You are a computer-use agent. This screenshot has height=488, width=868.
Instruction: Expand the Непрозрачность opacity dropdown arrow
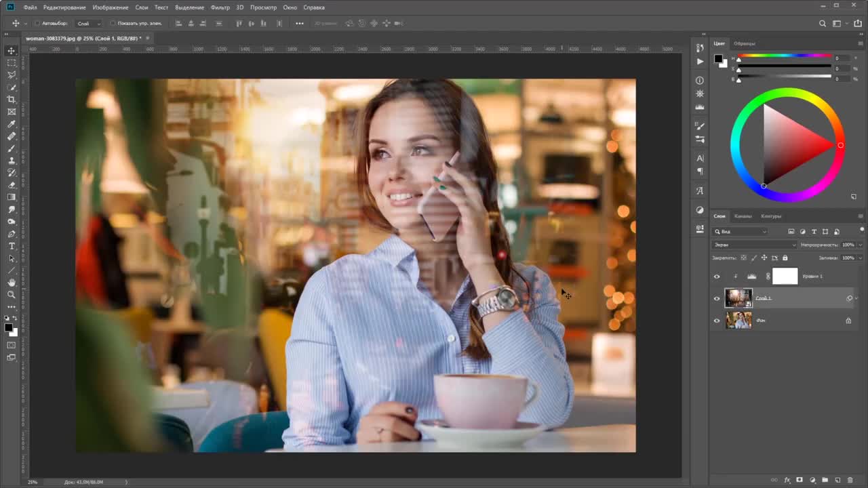click(861, 245)
